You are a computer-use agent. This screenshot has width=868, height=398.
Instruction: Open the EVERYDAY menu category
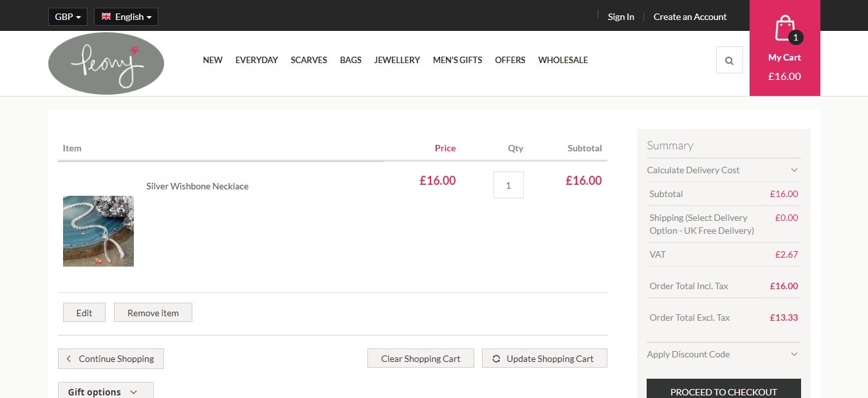coord(257,60)
